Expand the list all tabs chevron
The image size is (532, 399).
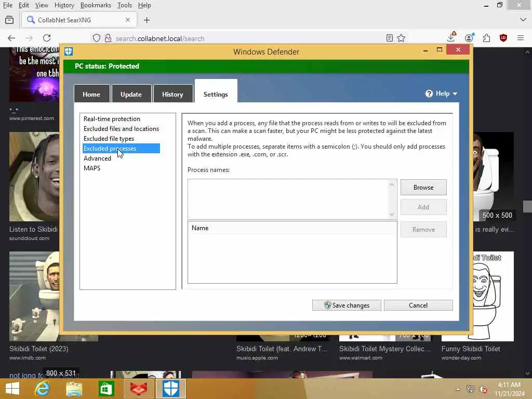523,20
